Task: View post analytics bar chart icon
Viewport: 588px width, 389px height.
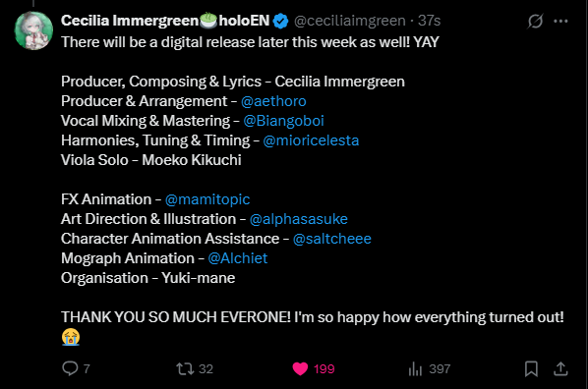Action: pyautogui.click(x=415, y=368)
